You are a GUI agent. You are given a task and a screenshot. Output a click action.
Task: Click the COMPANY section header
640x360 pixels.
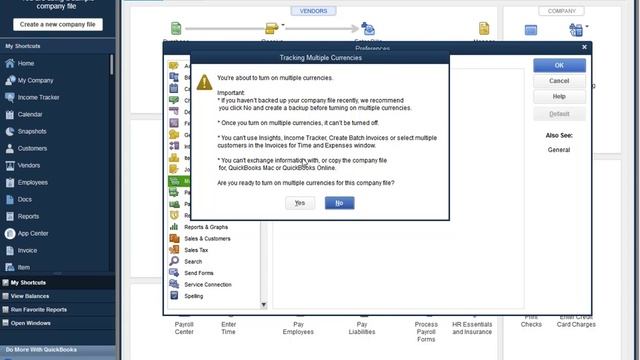point(562,11)
